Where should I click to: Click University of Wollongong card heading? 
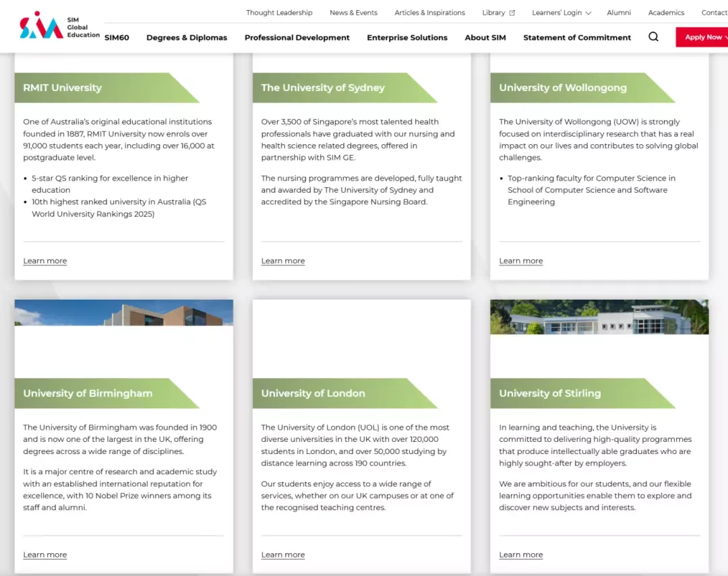(563, 88)
